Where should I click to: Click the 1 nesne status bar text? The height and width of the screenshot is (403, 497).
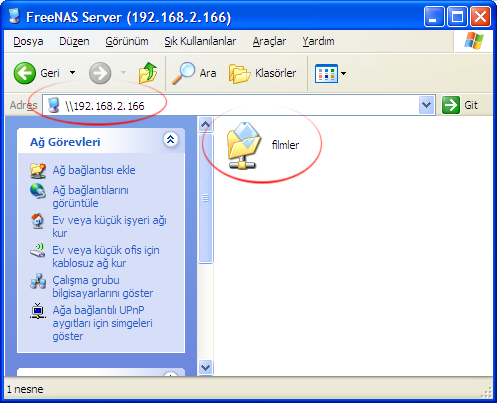pyautogui.click(x=25, y=389)
